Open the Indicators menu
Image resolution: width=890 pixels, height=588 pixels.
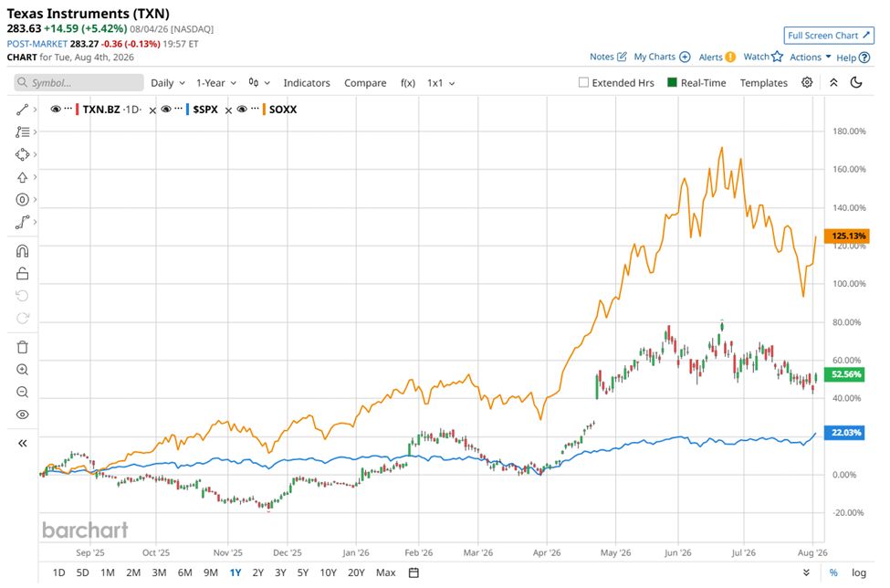(x=307, y=83)
